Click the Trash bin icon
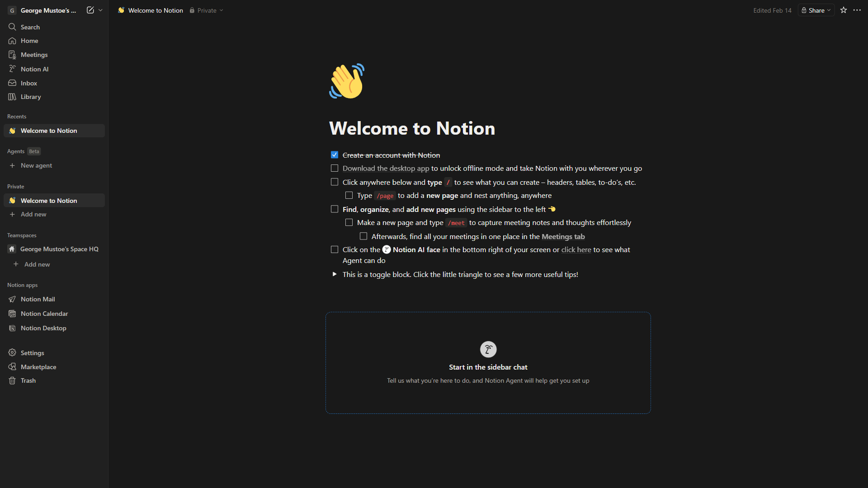The height and width of the screenshot is (488, 868). click(12, 380)
